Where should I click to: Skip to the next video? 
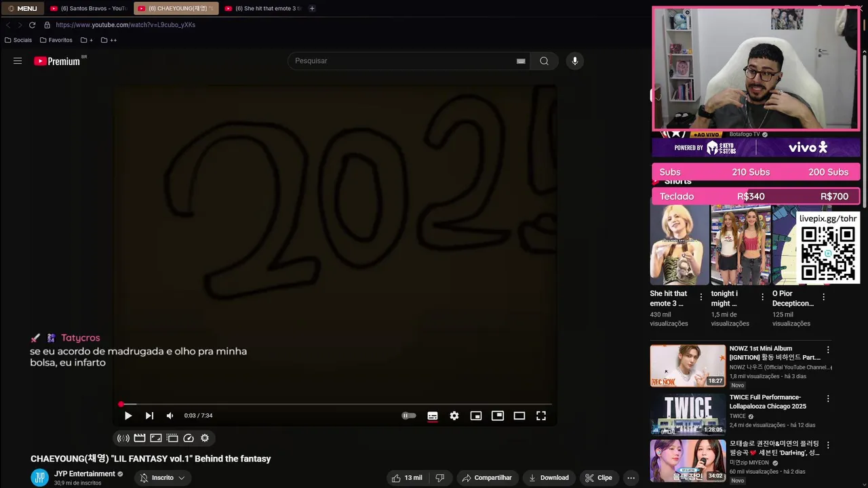149,415
